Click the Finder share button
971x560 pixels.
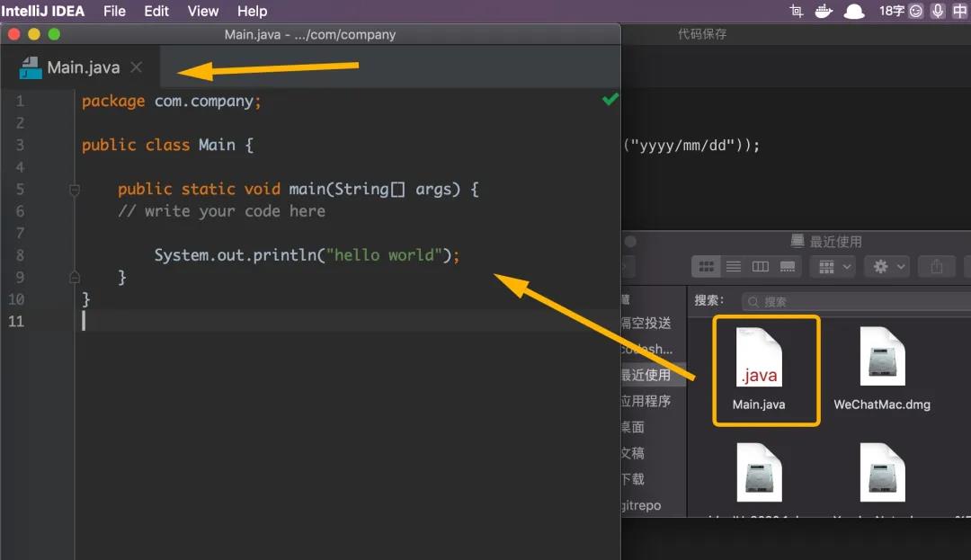(936, 267)
